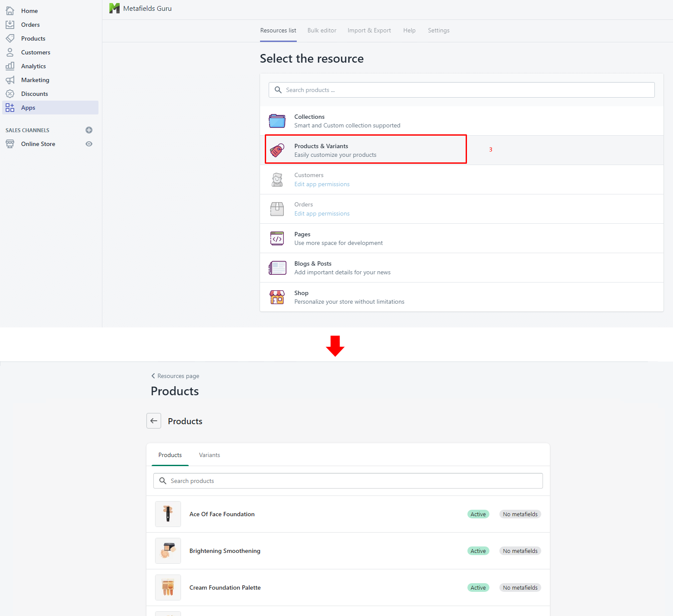The width and height of the screenshot is (673, 616).
Task: Select the Products tab in product list
Action: click(170, 455)
